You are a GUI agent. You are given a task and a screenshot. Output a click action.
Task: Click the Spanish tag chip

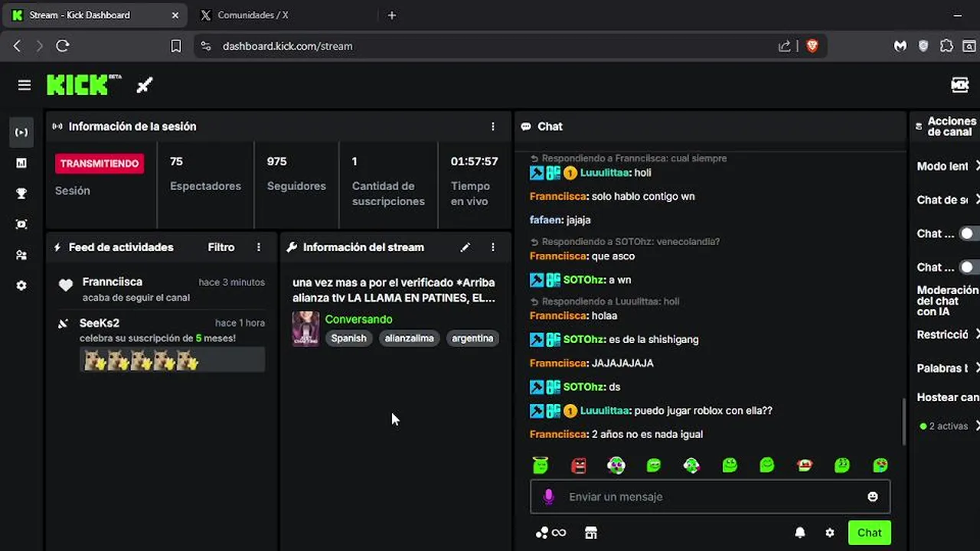pos(349,338)
